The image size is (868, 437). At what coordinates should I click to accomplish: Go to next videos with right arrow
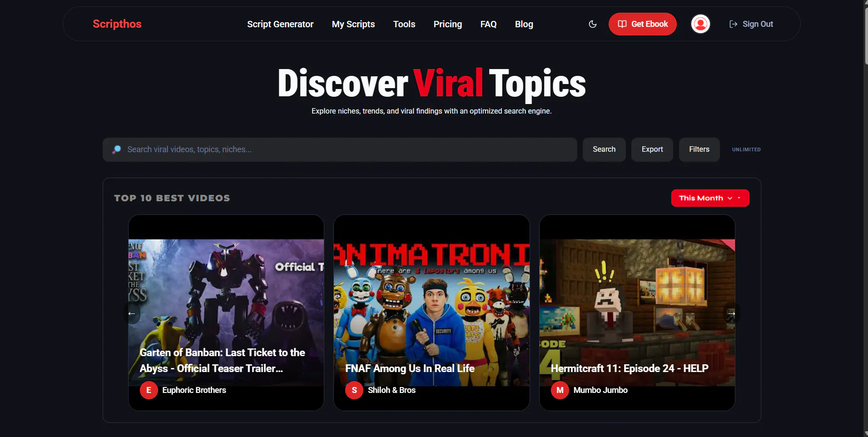coord(732,313)
